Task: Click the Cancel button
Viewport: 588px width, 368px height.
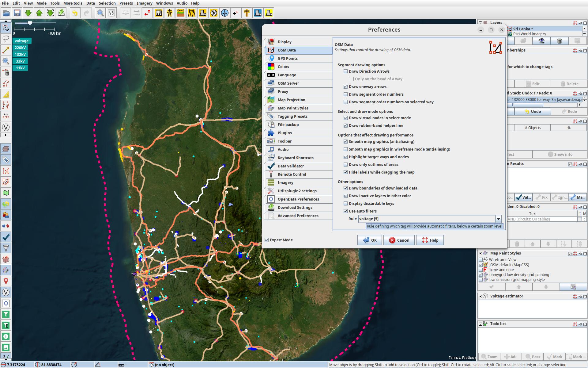Action: [x=399, y=240]
